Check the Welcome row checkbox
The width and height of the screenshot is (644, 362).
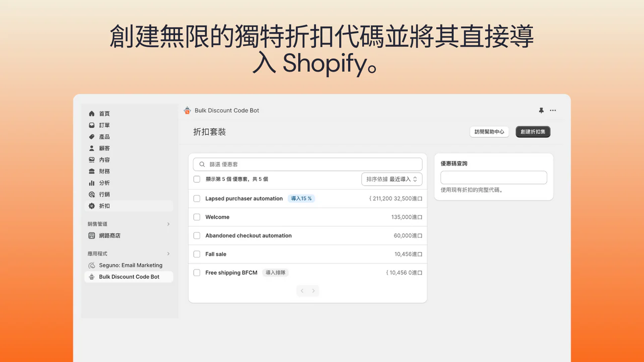click(x=197, y=217)
